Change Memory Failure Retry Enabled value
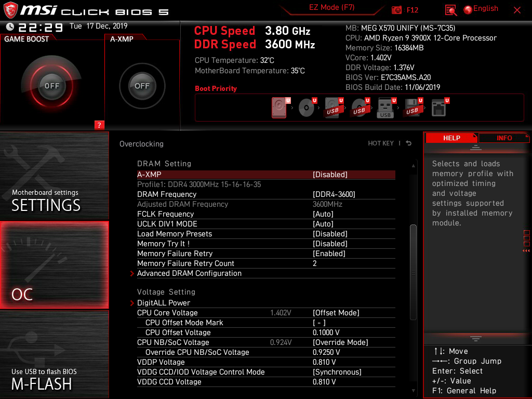The image size is (532, 399). click(329, 254)
